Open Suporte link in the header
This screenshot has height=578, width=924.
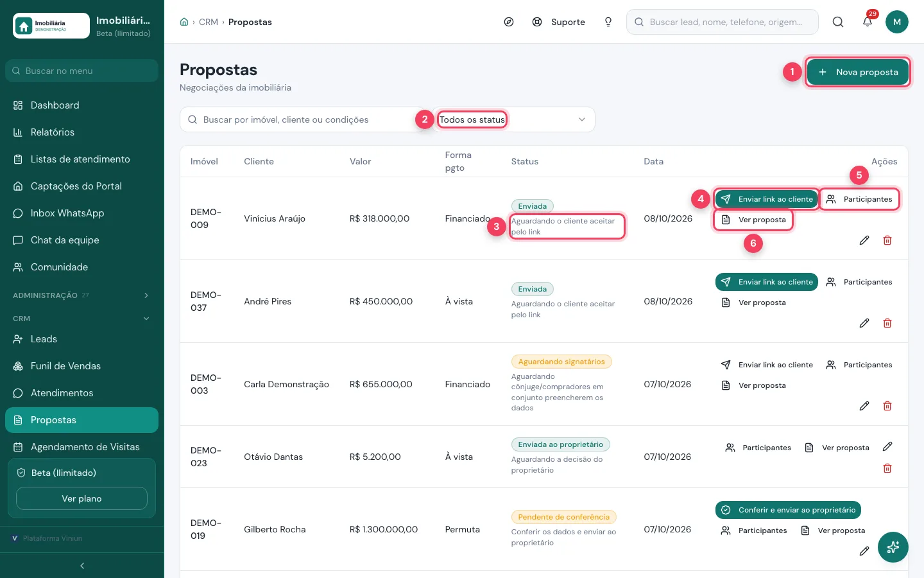(x=559, y=22)
